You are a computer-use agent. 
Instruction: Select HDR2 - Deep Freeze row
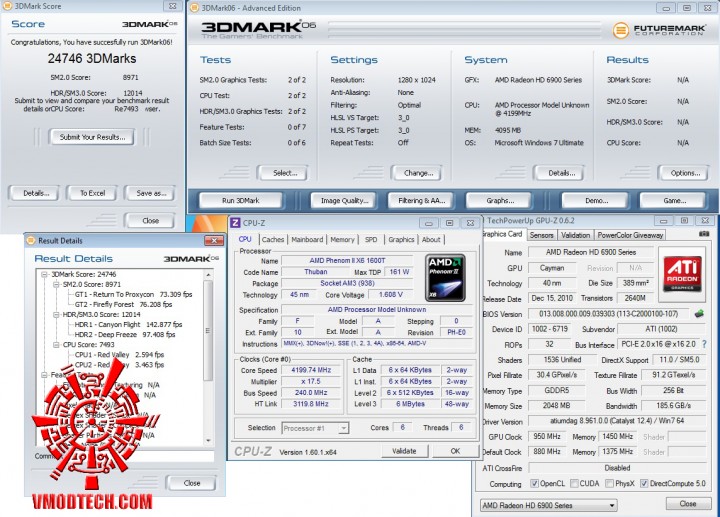coord(125,334)
